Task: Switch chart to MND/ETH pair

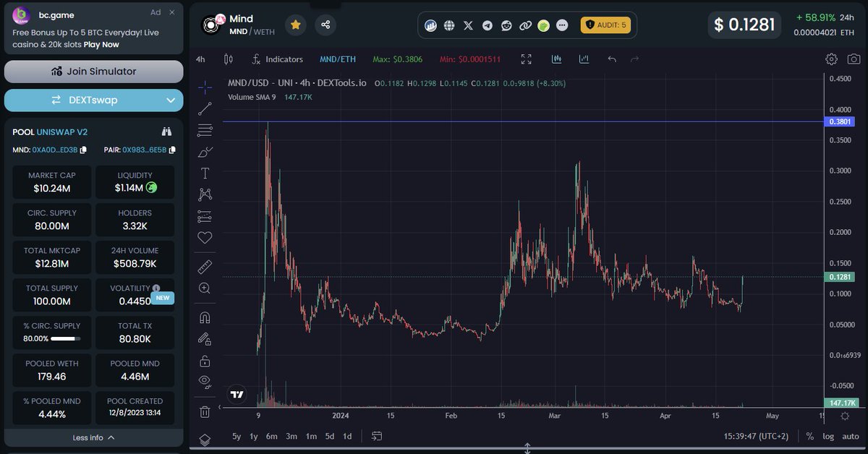Action: [x=337, y=59]
